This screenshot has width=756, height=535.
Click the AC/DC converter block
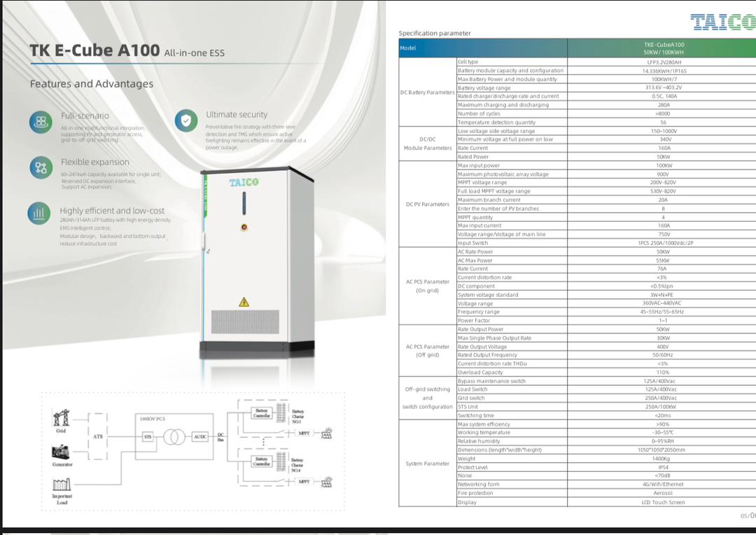pos(199,436)
